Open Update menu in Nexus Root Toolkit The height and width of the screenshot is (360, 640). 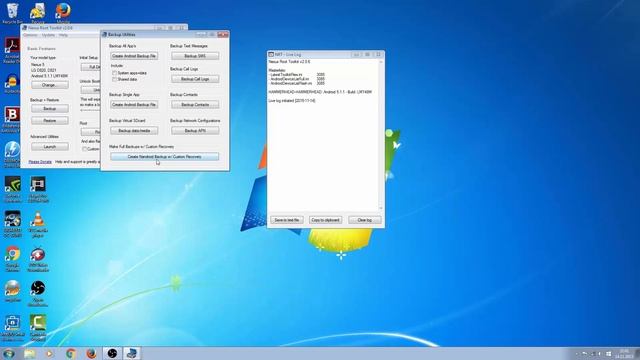click(48, 35)
